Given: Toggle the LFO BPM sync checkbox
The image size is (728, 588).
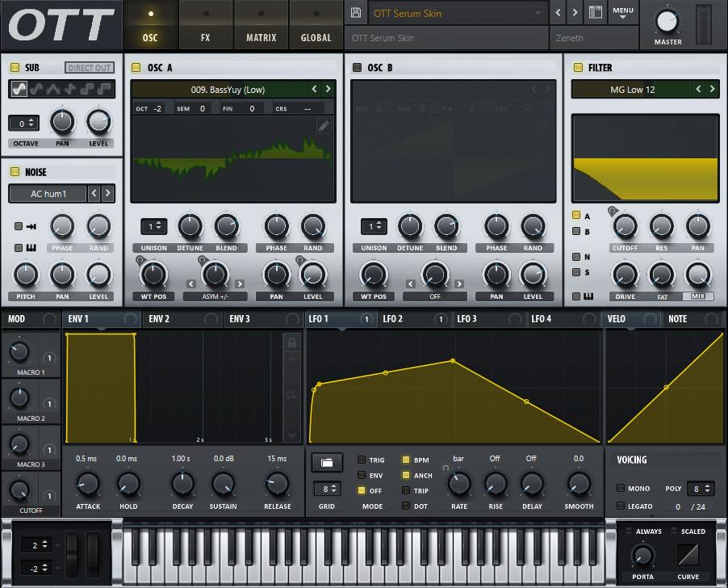Looking at the screenshot, I should (406, 460).
